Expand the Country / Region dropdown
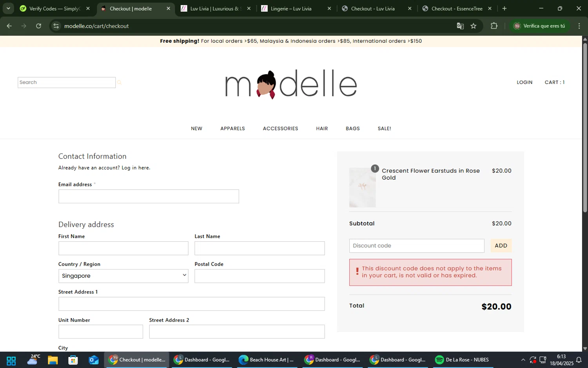This screenshot has height=368, width=588. tap(123, 276)
